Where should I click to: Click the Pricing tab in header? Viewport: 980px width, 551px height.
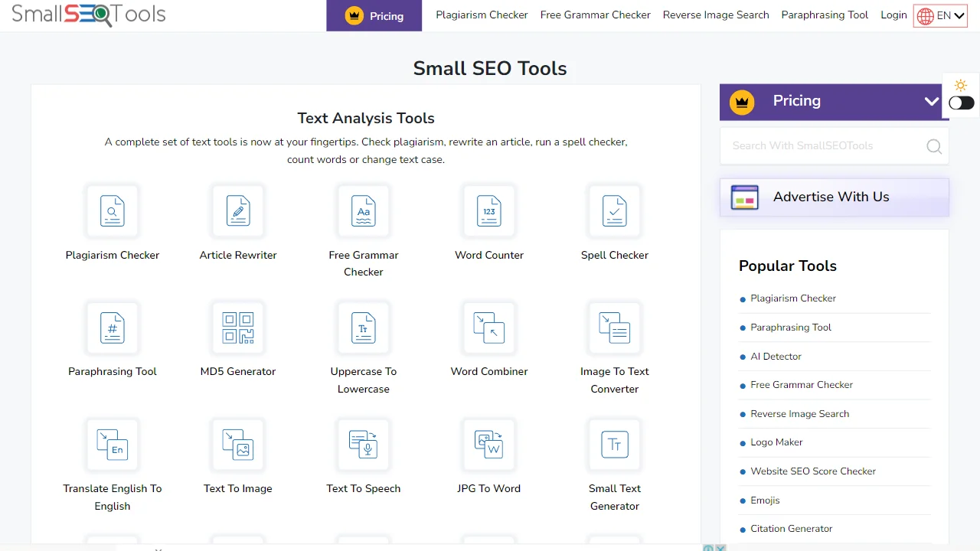pyautogui.click(x=374, y=15)
